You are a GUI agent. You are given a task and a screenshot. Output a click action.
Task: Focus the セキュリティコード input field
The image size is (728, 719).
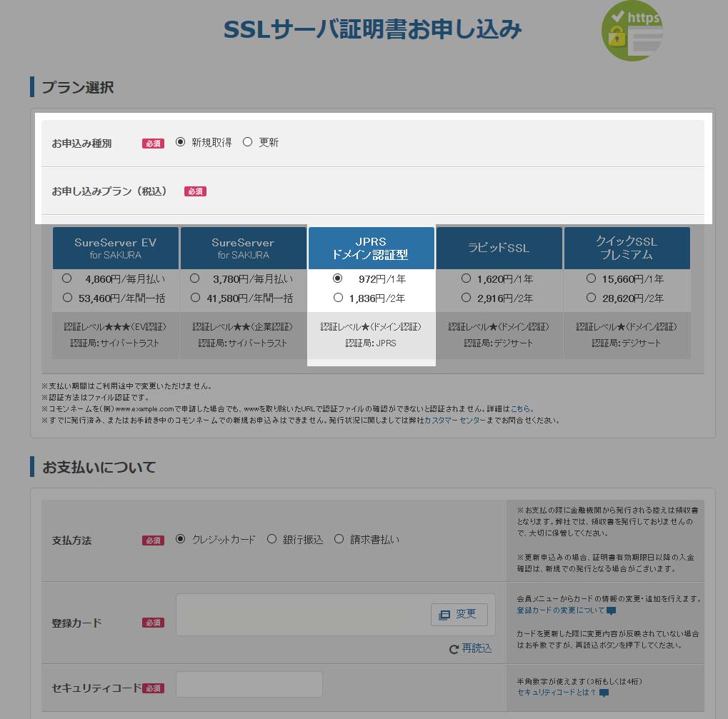(249, 685)
